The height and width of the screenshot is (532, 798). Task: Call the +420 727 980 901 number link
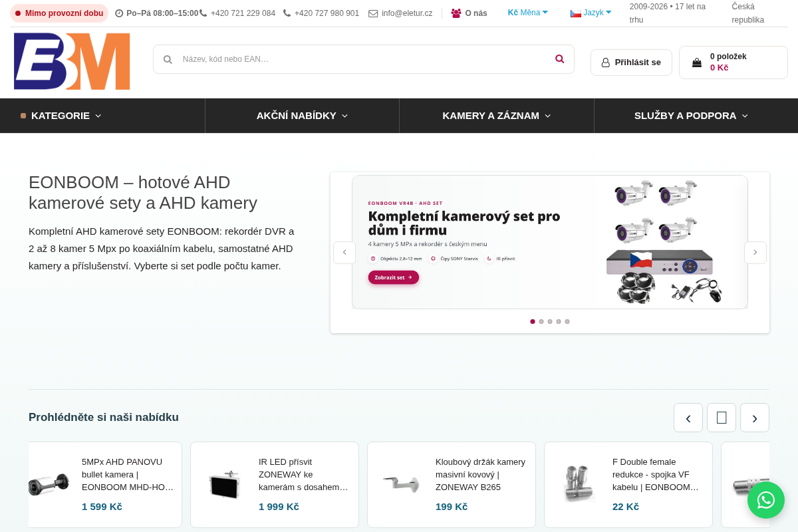click(327, 13)
